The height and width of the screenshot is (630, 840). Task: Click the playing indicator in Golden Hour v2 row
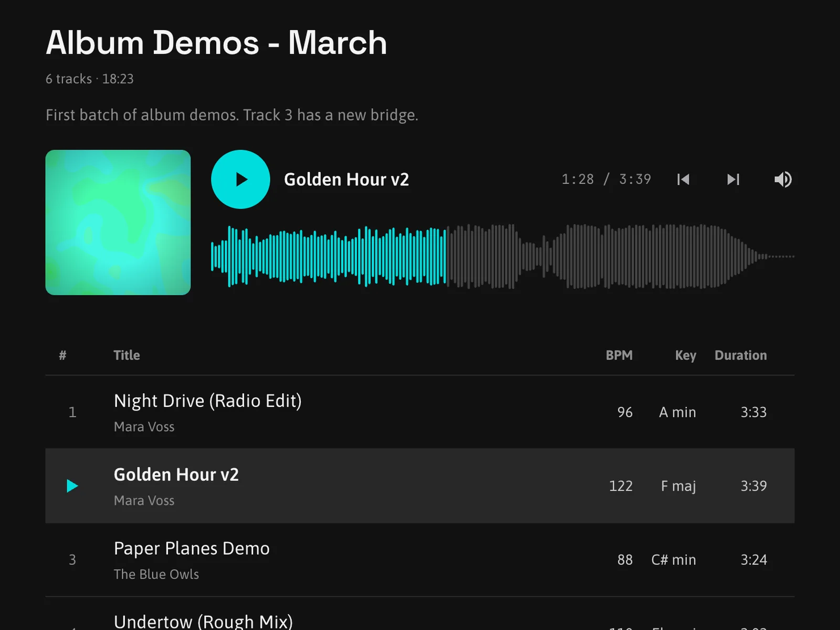72,486
